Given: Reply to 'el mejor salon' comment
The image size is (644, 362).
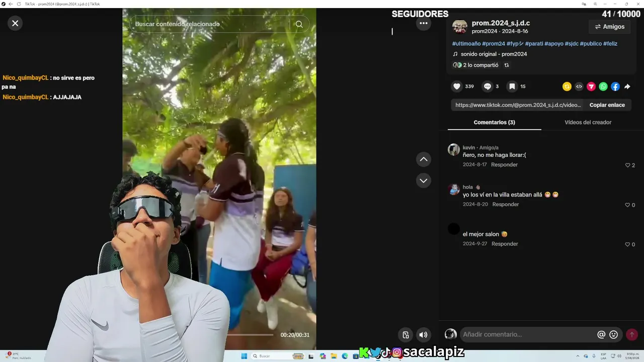Looking at the screenshot, I should [505, 244].
